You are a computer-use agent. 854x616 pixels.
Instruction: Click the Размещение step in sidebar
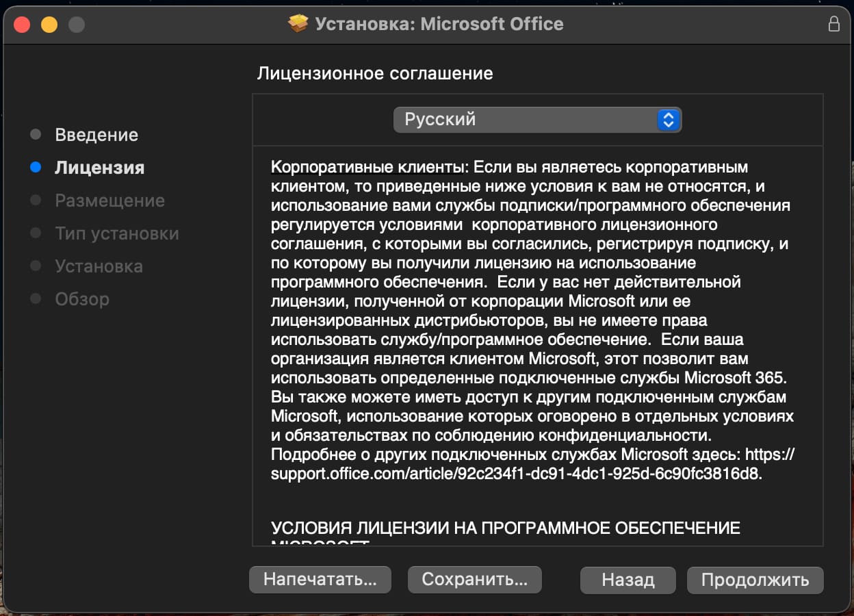coord(109,201)
